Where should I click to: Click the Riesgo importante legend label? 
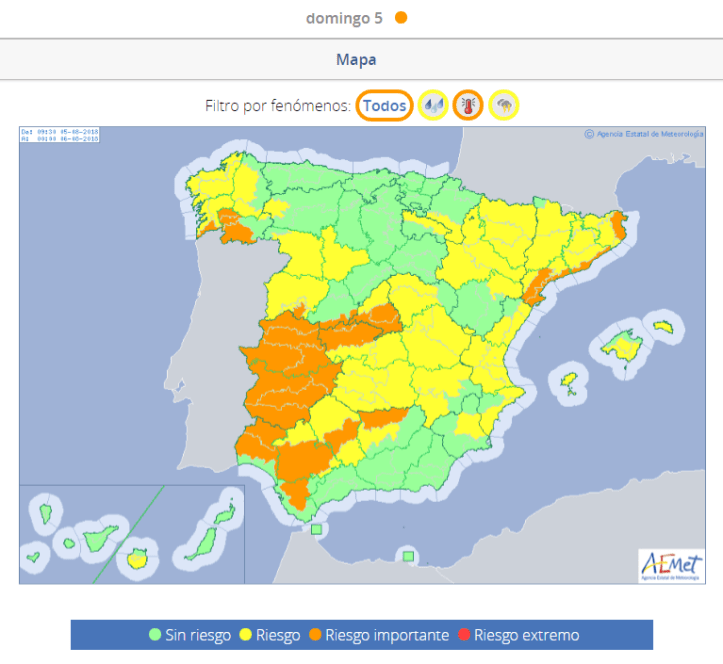click(x=387, y=635)
